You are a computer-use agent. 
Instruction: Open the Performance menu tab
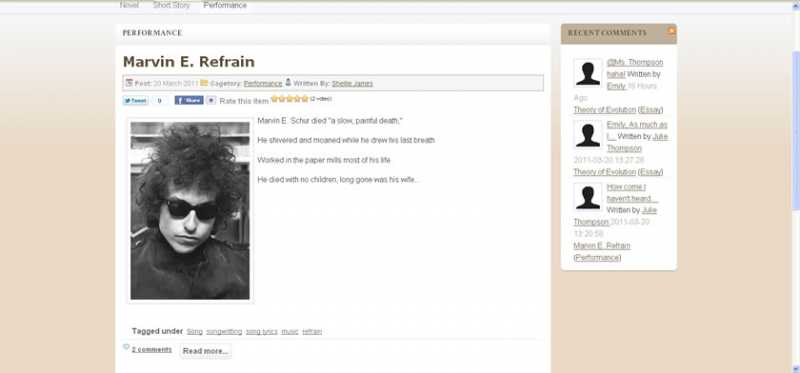pos(225,5)
